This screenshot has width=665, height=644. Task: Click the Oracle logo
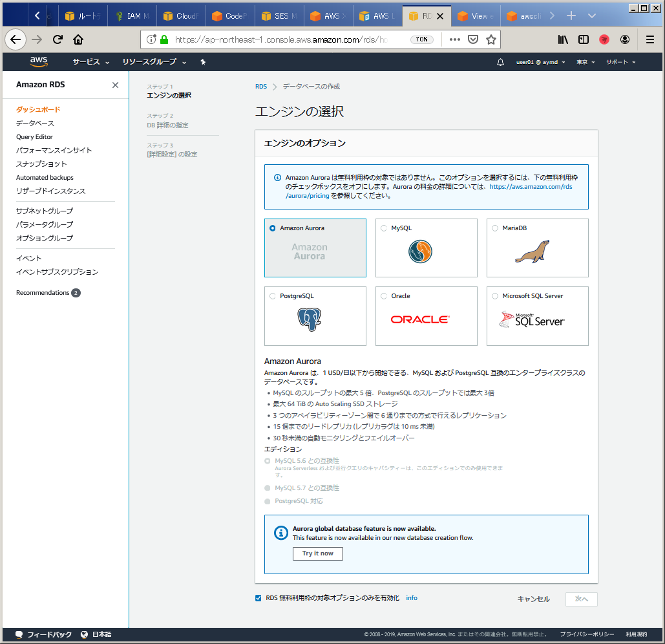pyautogui.click(x=420, y=319)
